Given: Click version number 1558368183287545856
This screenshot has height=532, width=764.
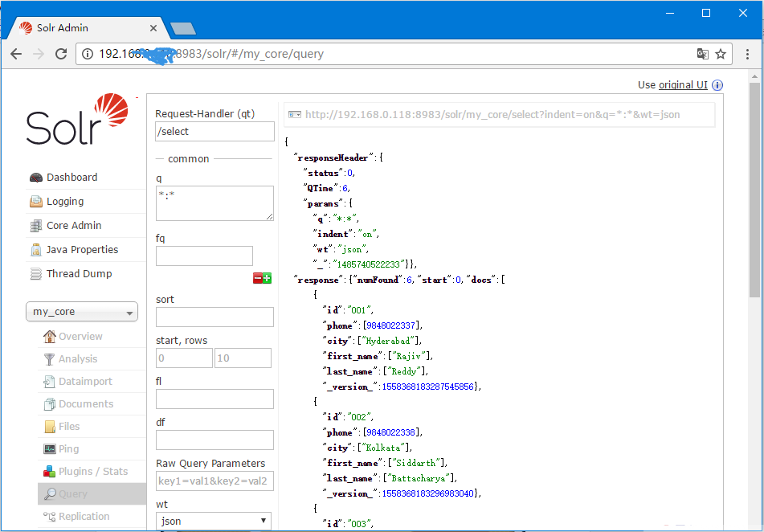Looking at the screenshot, I should (428, 387).
